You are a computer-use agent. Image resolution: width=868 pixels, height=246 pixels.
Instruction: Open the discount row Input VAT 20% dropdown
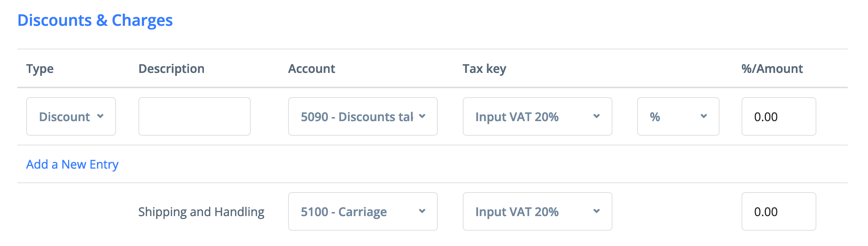[537, 117]
